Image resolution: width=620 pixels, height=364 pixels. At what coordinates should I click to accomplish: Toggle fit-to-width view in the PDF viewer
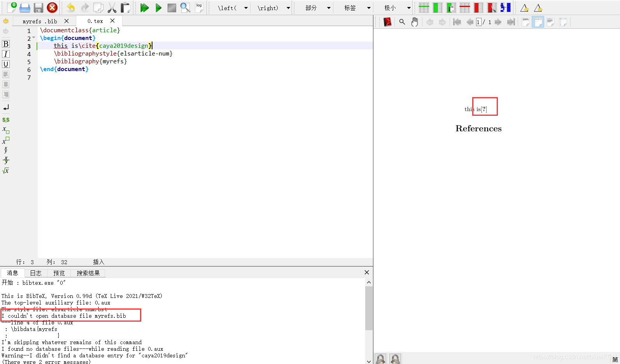click(538, 22)
